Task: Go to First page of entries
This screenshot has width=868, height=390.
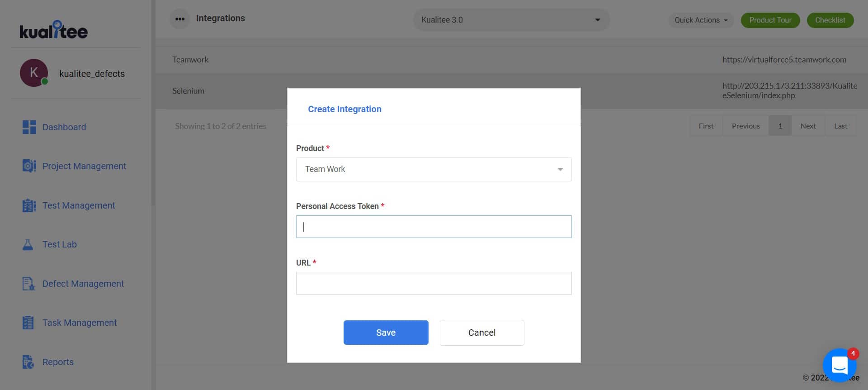Action: point(706,126)
